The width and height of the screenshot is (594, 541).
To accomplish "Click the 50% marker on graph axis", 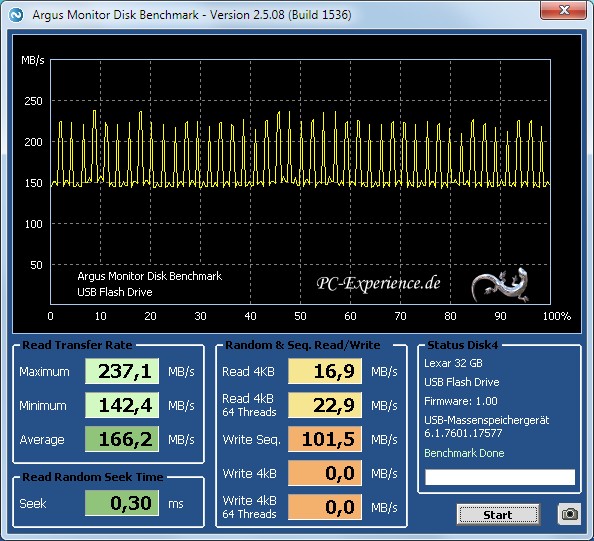I will tap(300, 316).
